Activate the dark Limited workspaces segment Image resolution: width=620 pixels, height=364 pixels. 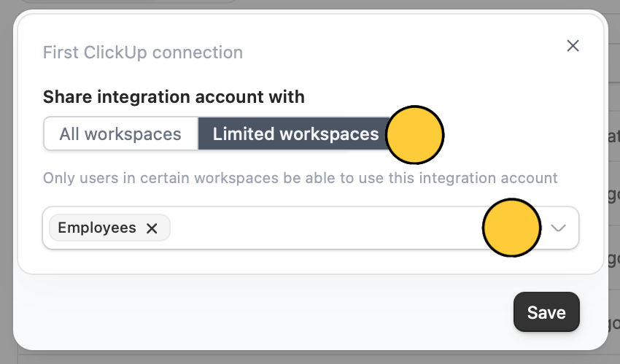coord(295,133)
